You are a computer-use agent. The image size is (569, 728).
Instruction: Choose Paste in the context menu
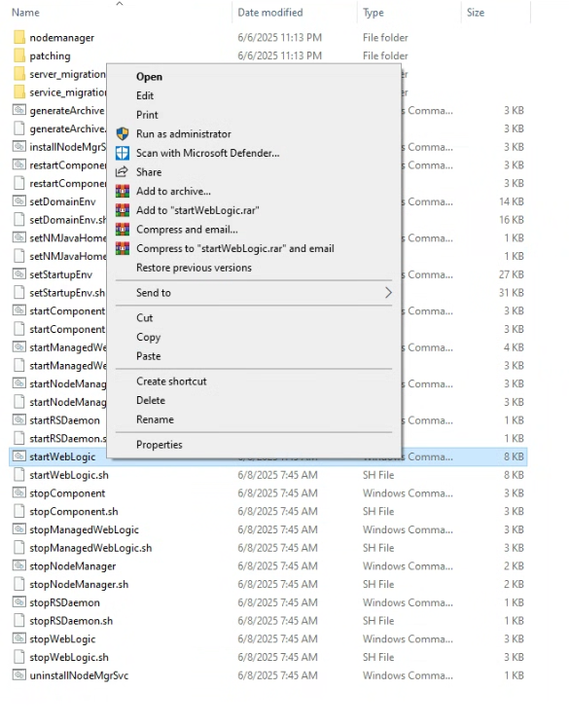coord(148,356)
